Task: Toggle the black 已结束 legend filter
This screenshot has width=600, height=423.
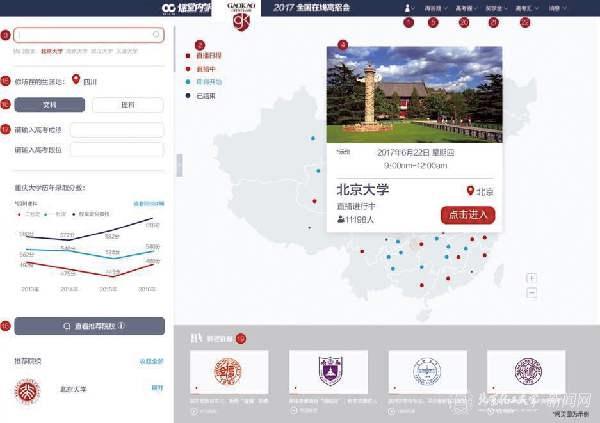Action: point(201,96)
